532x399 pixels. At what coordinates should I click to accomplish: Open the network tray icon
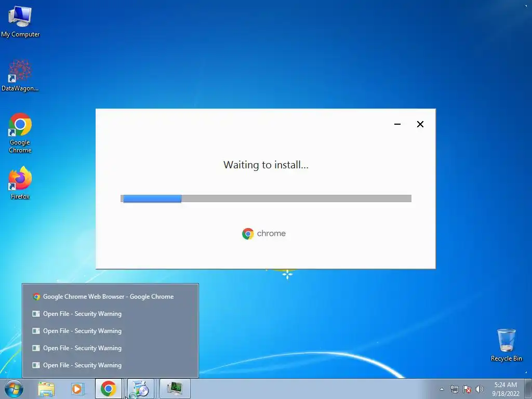pyautogui.click(x=454, y=389)
